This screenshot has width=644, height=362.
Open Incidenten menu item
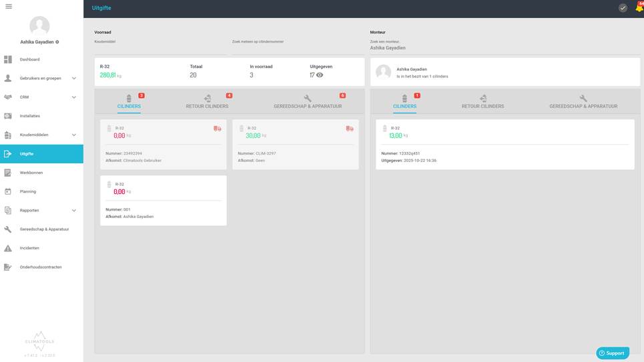[41, 248]
